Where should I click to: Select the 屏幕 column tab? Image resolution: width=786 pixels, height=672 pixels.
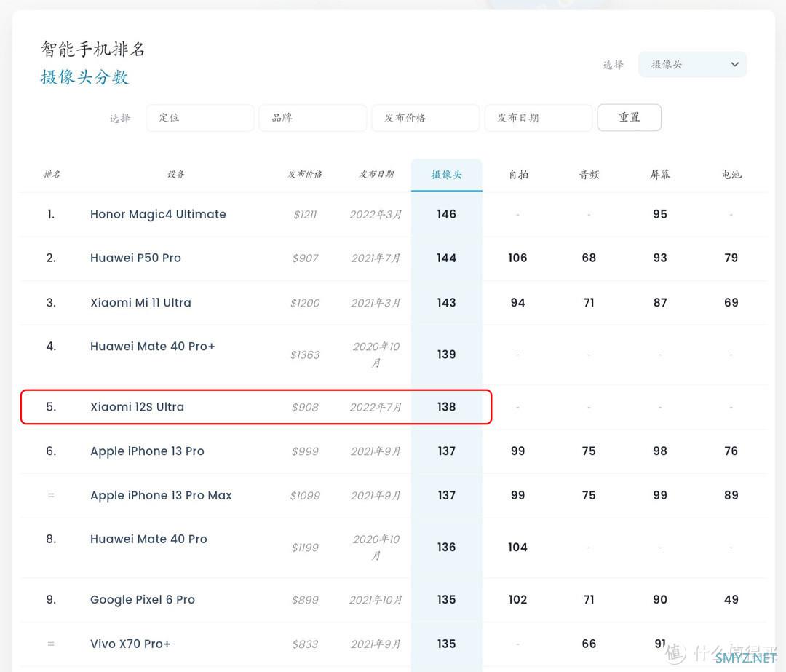pyautogui.click(x=660, y=175)
